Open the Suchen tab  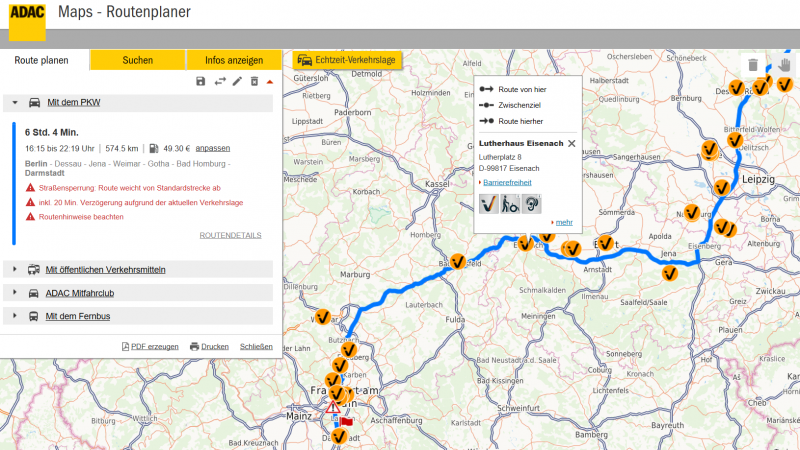click(138, 60)
